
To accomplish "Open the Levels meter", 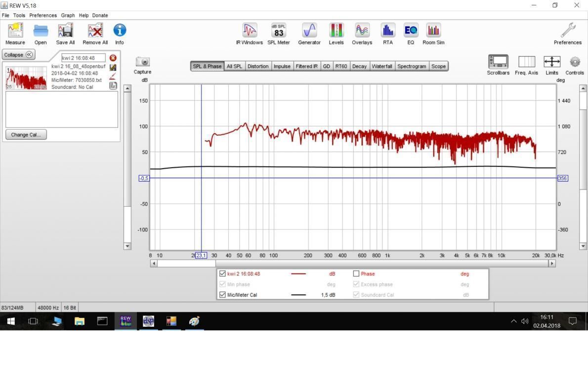I will [x=336, y=34].
